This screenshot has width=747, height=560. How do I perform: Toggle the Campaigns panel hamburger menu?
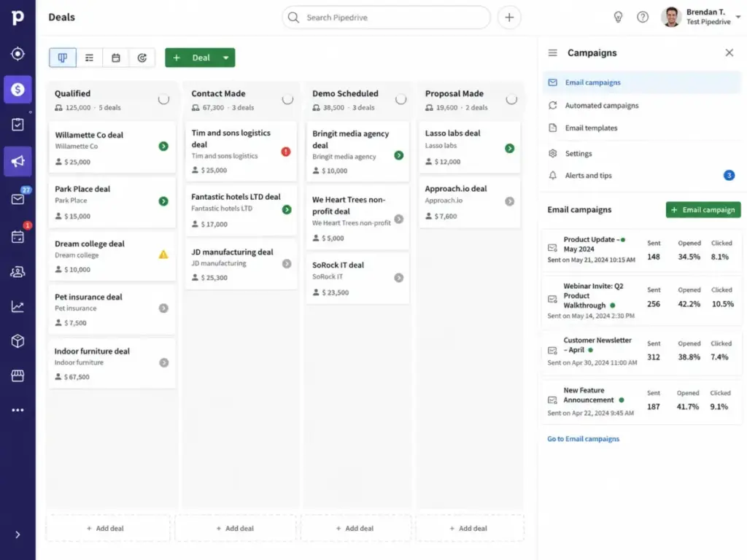(553, 52)
